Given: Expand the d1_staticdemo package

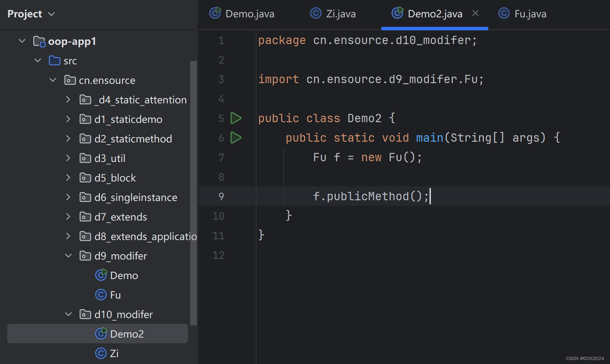Looking at the screenshot, I should tap(68, 119).
